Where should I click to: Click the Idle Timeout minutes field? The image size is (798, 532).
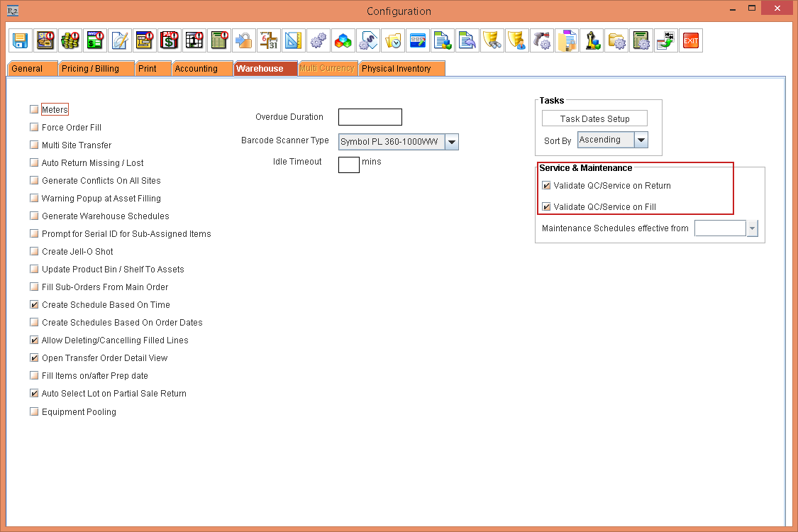click(348, 165)
